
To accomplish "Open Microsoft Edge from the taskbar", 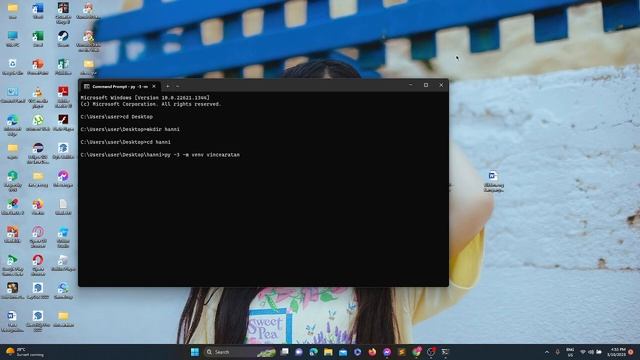I will coord(313,352).
